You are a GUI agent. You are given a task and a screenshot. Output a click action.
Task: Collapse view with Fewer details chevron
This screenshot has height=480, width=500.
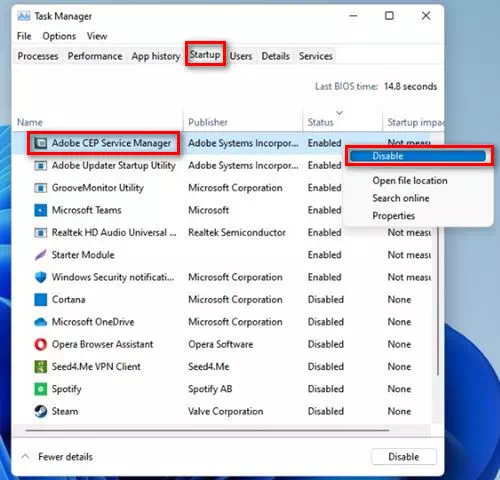pos(25,457)
